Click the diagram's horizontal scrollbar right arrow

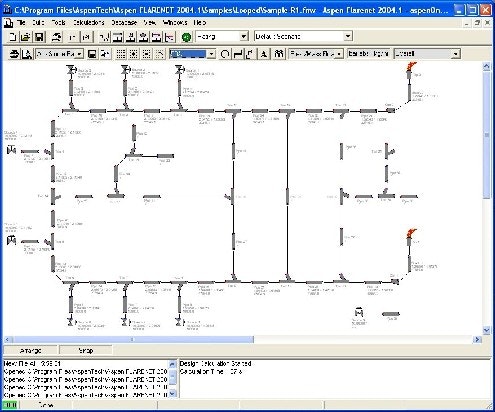pos(477,339)
